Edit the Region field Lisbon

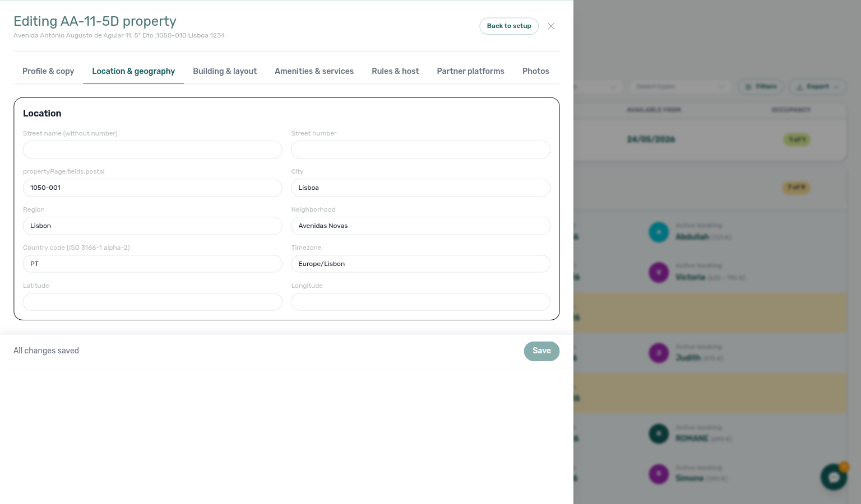coord(152,226)
